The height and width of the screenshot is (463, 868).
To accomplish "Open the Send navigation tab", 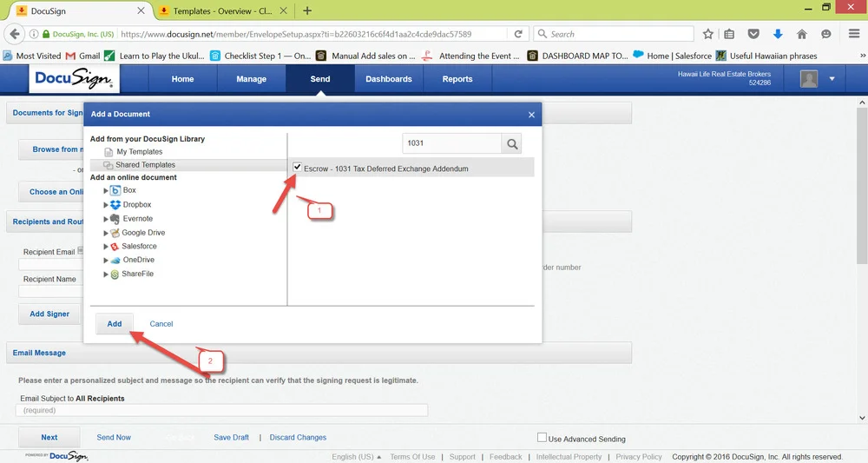I will pyautogui.click(x=320, y=79).
